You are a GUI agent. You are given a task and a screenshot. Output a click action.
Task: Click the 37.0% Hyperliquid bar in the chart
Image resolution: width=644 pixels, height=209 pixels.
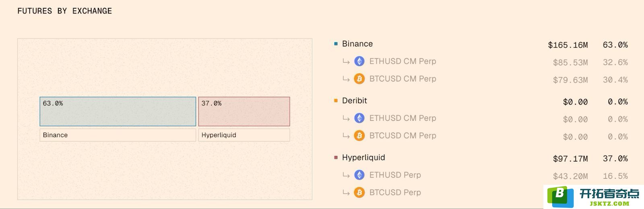244,112
